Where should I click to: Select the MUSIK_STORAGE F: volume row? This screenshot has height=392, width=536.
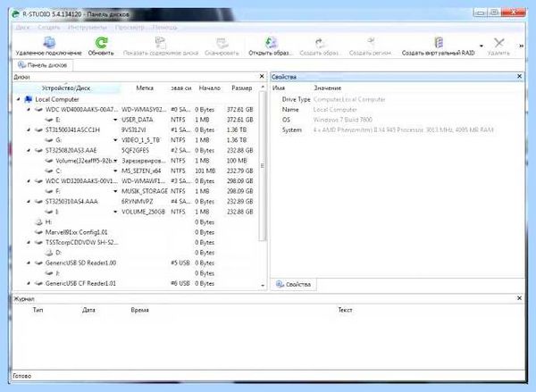[x=136, y=191]
